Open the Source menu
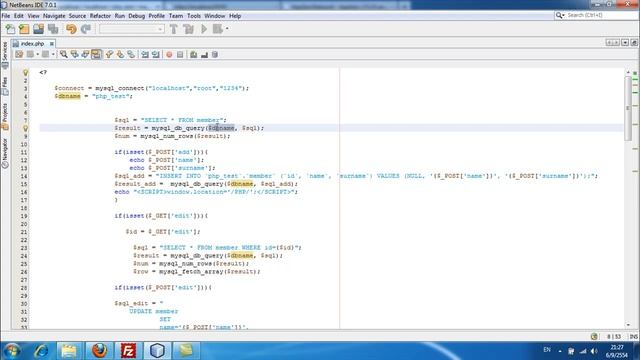 tap(77, 16)
